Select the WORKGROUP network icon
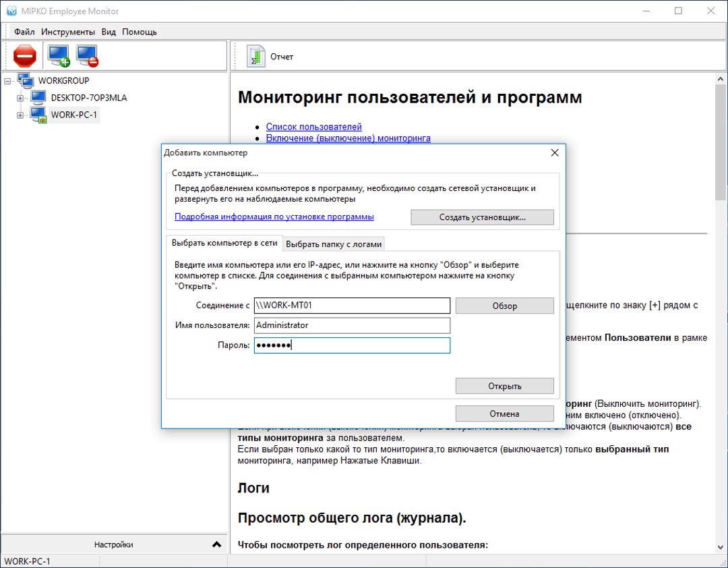 [x=26, y=80]
